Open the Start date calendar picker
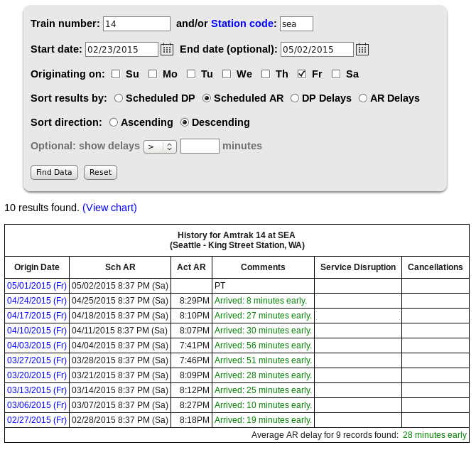476x450 pixels. [x=167, y=49]
